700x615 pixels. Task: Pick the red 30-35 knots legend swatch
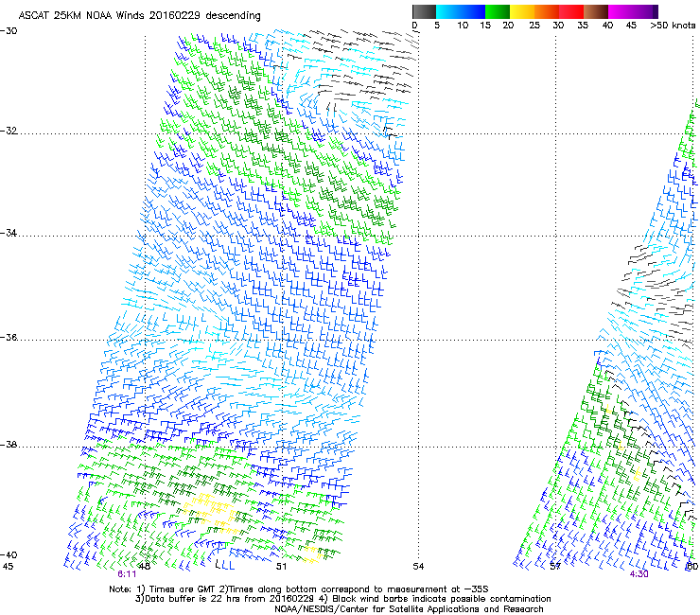[571, 11]
